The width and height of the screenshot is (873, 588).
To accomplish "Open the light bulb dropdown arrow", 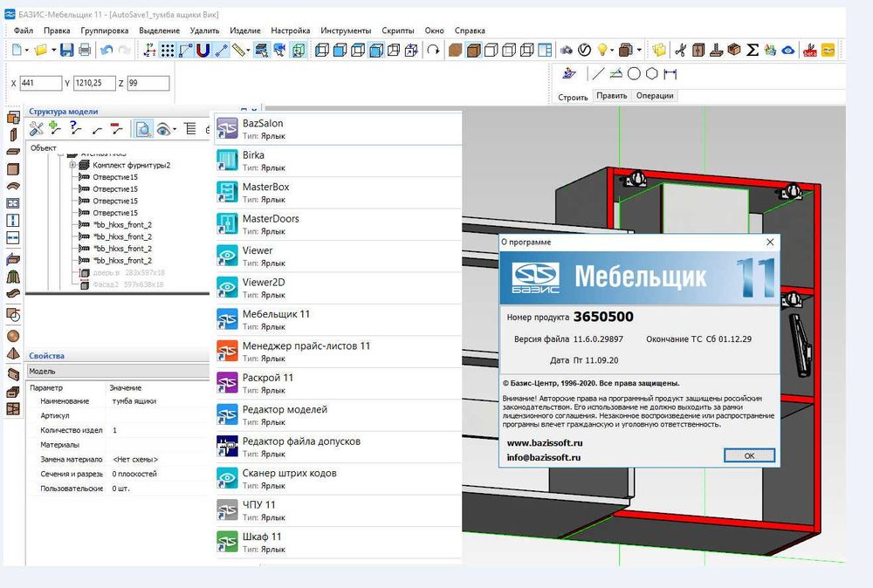I will (x=612, y=50).
